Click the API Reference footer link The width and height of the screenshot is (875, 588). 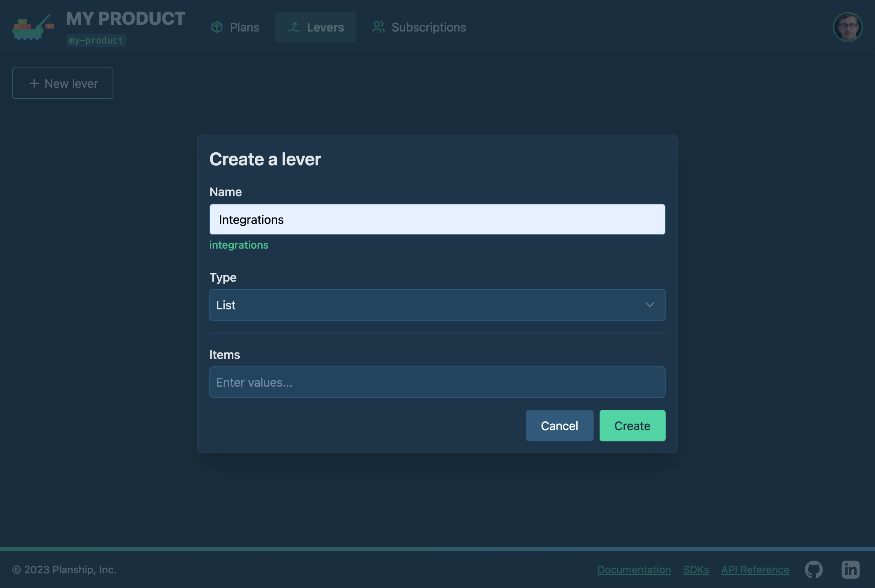[x=755, y=569]
